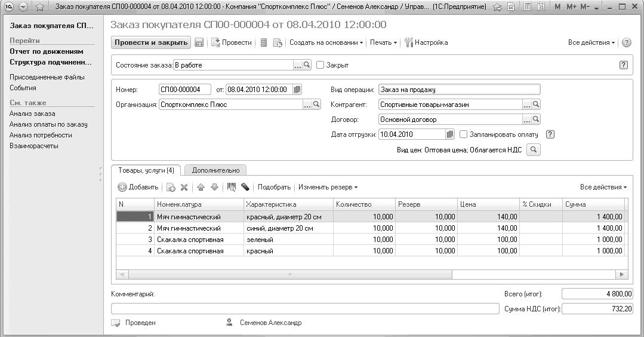644x337 pixels.
Task: Open help next to Запланировать оплату
Action: [550, 134]
